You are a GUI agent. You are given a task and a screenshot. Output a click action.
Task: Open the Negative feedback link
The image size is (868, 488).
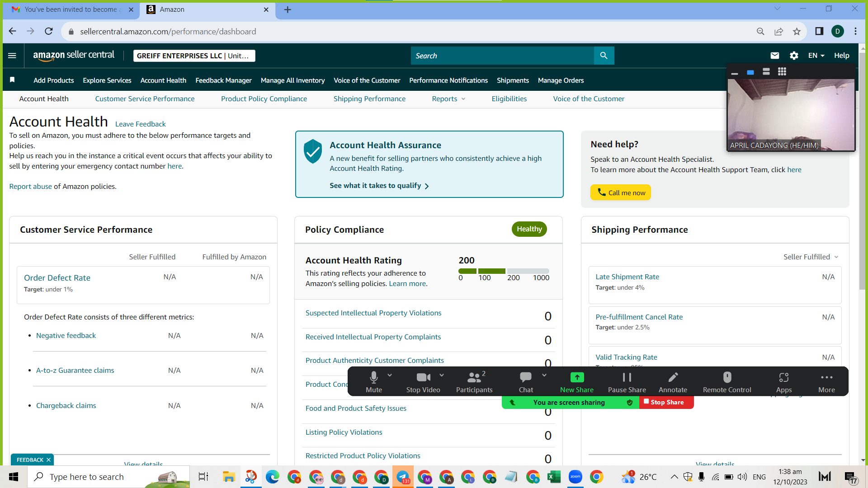(x=66, y=335)
